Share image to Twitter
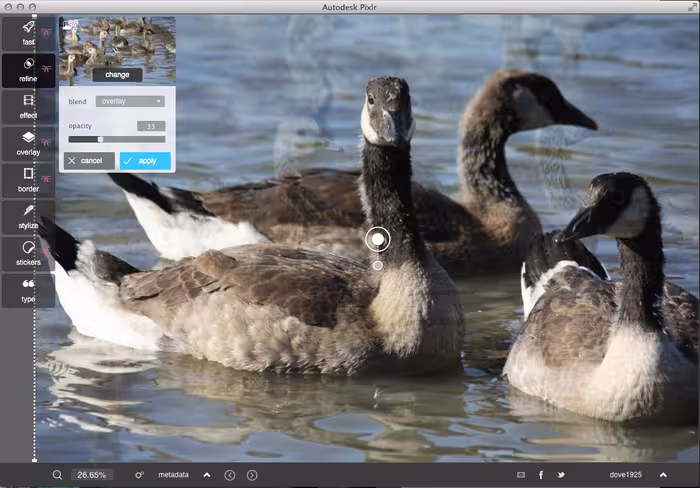Image resolution: width=700 pixels, height=488 pixels. point(561,475)
